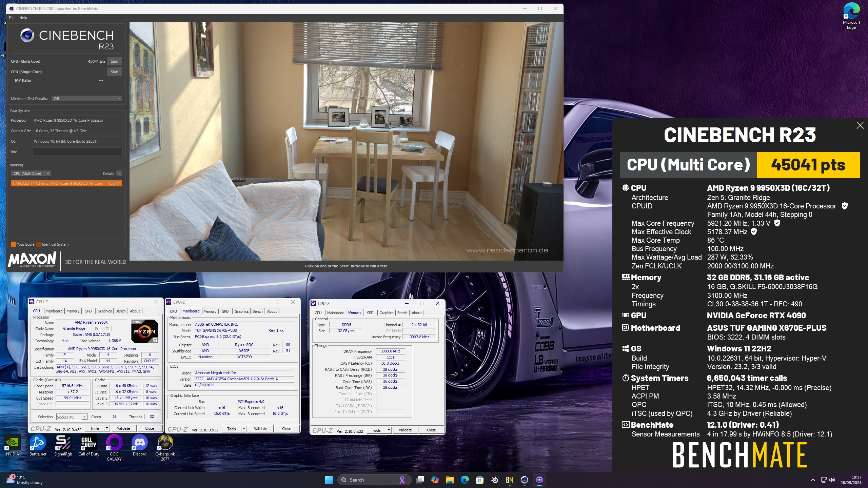Screen dimensions: 868x488
Task: Switch to Cinebench in taskbar
Action: (525, 480)
